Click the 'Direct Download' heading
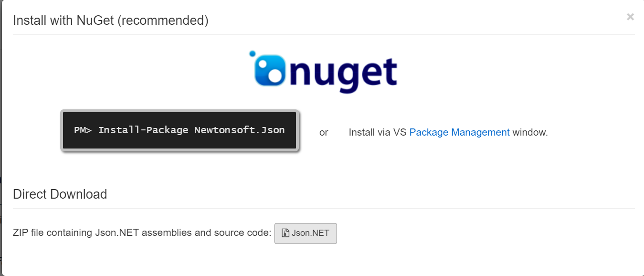Viewport: 644px width, 276px height. (60, 194)
